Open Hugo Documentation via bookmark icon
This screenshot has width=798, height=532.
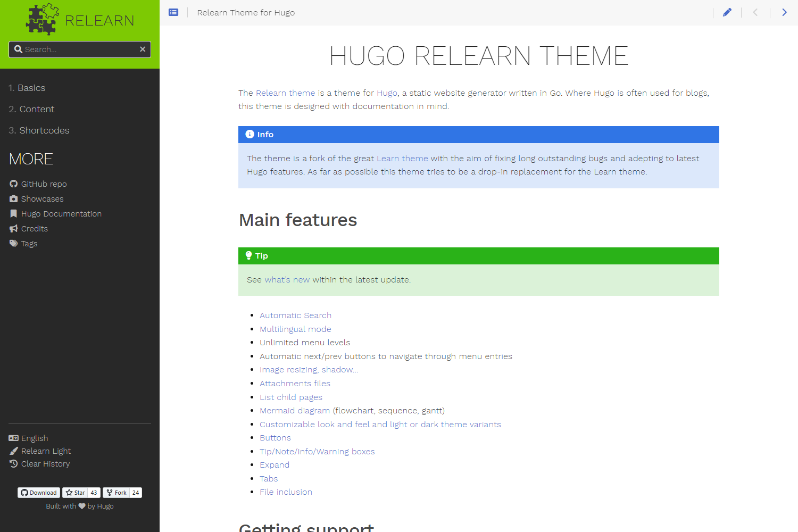[13, 213]
